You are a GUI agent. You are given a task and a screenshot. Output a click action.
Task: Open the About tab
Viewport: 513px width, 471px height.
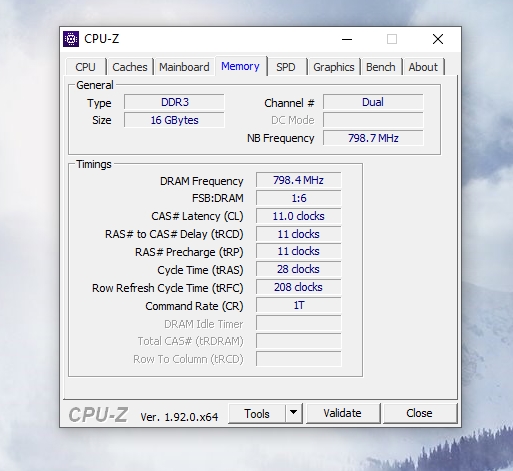coord(423,67)
